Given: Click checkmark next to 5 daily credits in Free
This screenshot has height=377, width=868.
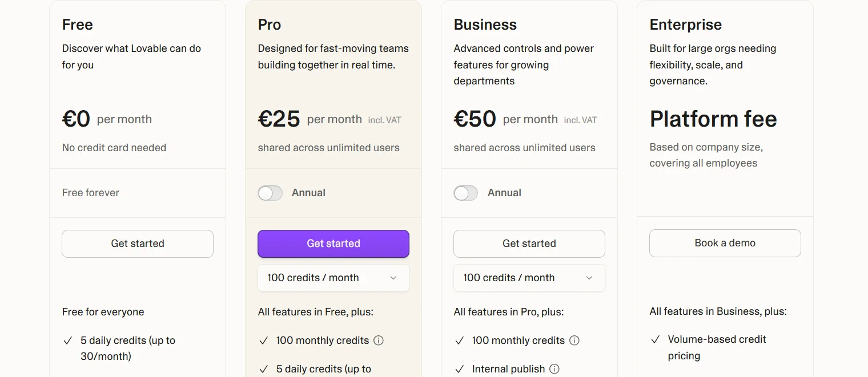Looking at the screenshot, I should tap(67, 340).
